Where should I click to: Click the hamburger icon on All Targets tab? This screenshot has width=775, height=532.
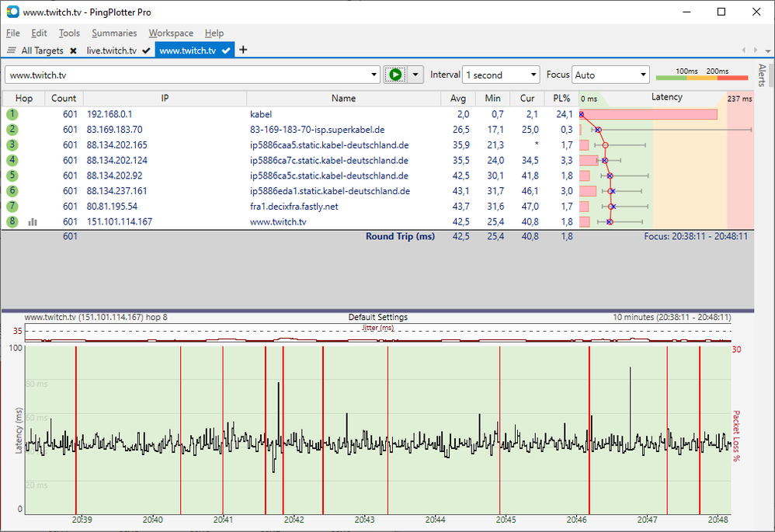point(12,50)
